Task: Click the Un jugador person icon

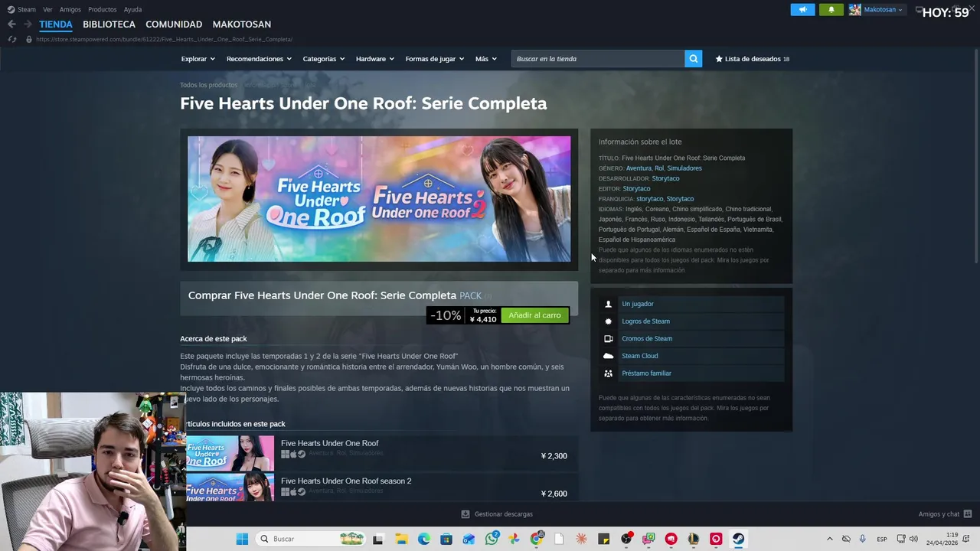Action: click(608, 304)
